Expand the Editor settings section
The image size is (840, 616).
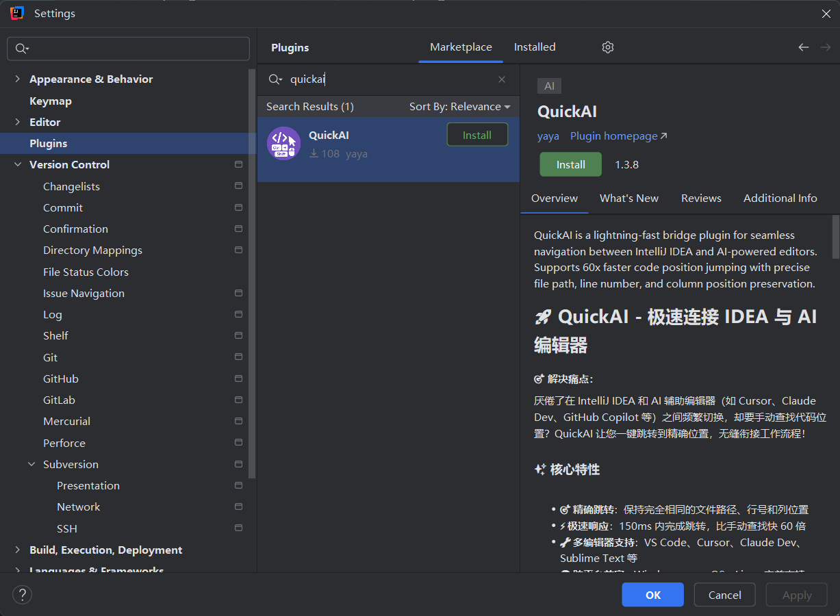17,122
